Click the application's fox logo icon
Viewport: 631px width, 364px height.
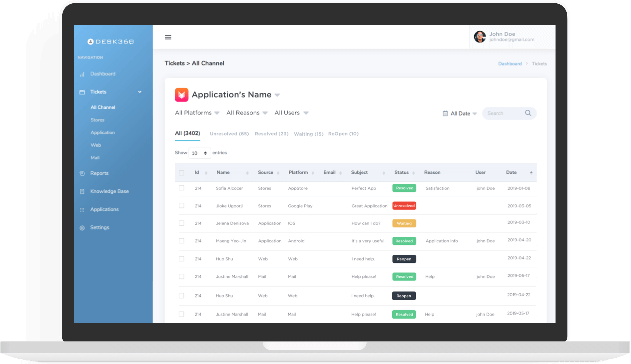181,95
